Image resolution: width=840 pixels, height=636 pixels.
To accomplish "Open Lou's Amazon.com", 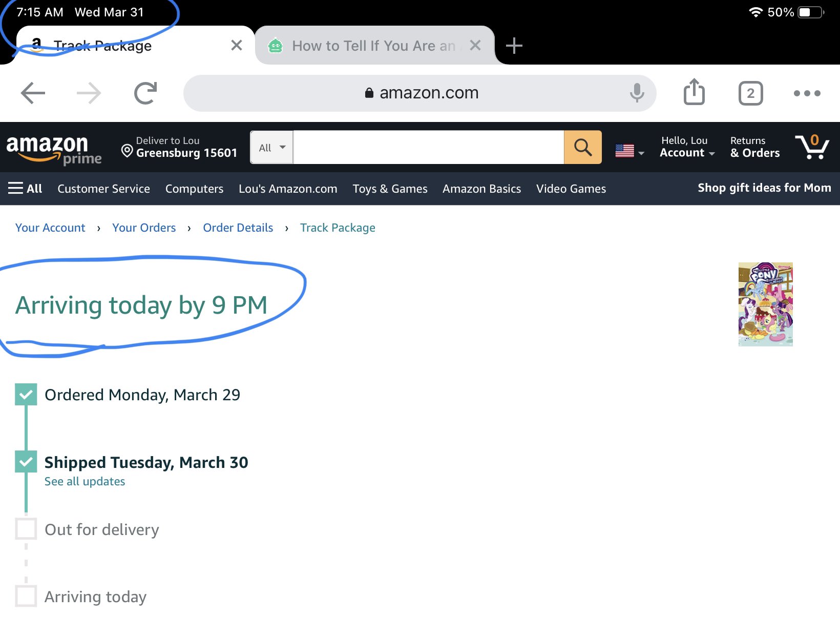I will coord(288,189).
